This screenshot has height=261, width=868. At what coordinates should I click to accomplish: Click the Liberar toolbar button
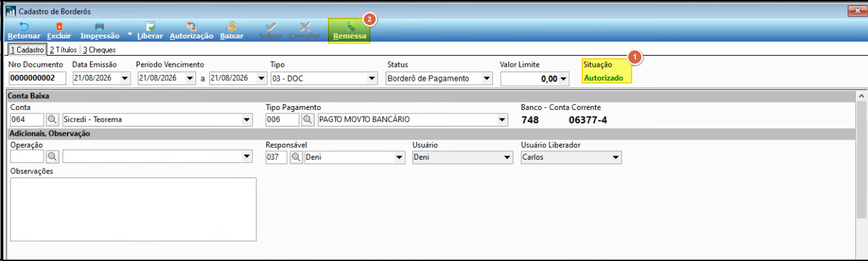click(150, 31)
